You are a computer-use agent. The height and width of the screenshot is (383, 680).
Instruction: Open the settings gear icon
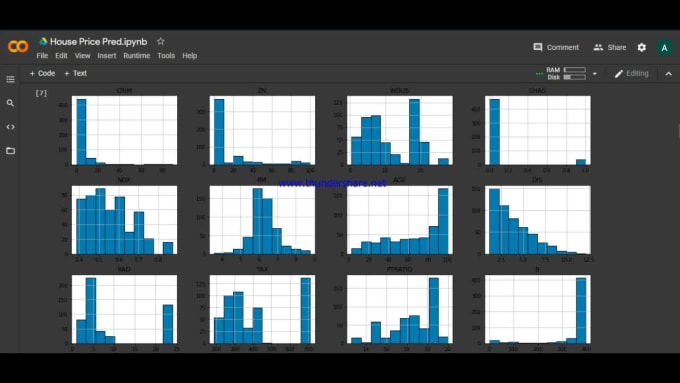(642, 47)
